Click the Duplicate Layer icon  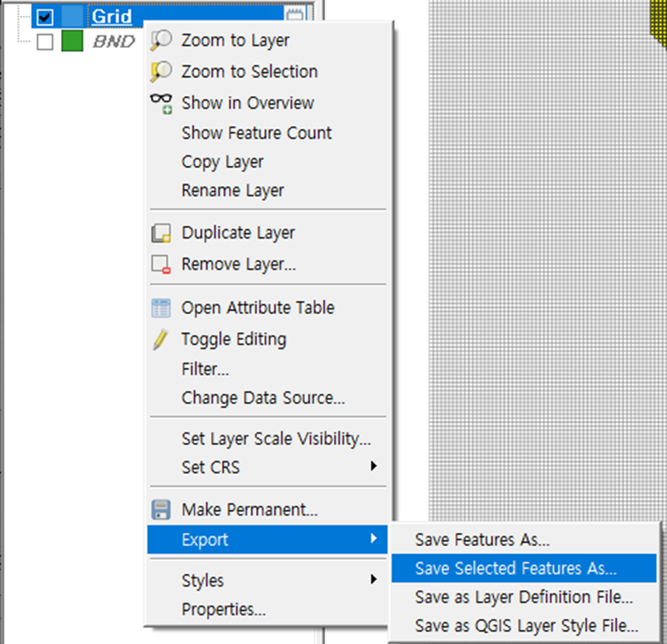click(161, 233)
